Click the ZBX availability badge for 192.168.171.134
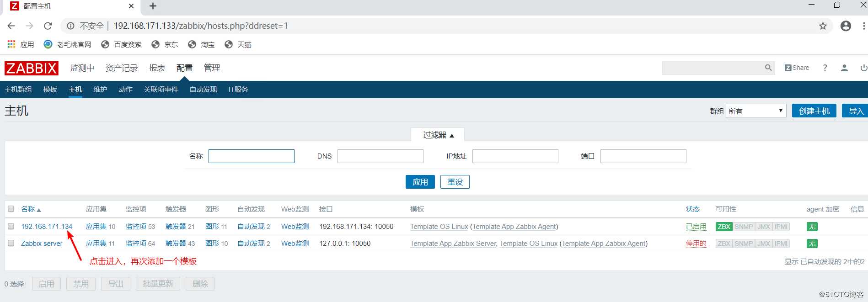 [x=724, y=227]
